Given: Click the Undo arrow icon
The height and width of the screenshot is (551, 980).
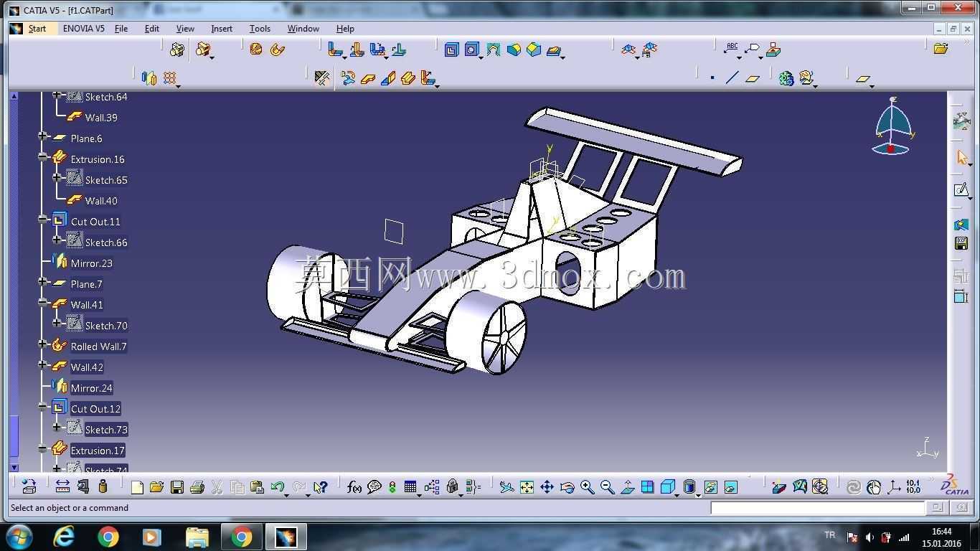Looking at the screenshot, I should tap(277, 487).
